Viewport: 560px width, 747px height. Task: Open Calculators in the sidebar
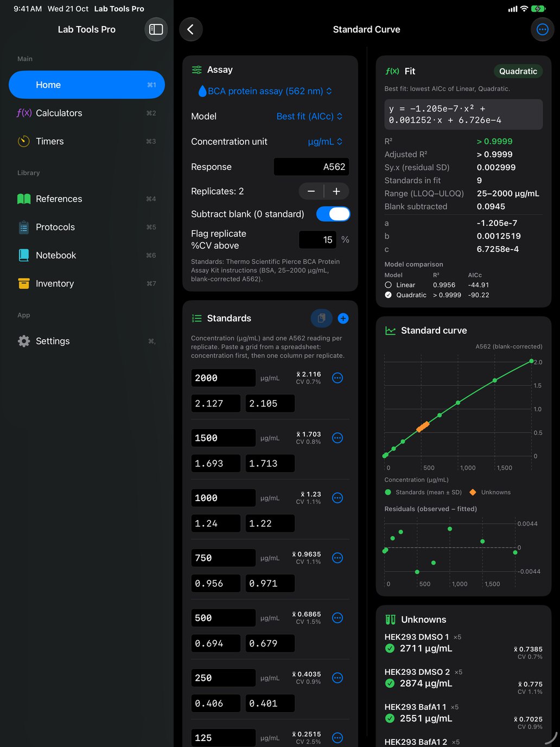tap(87, 113)
